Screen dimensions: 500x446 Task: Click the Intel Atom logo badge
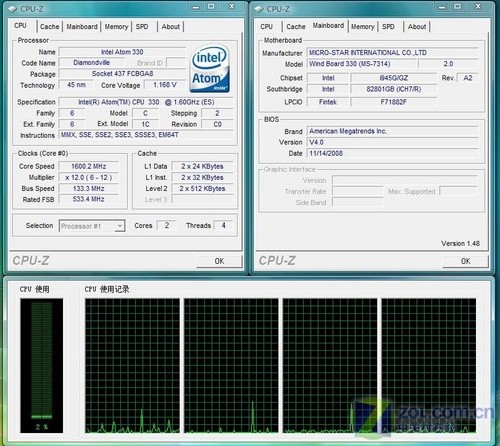pos(210,69)
